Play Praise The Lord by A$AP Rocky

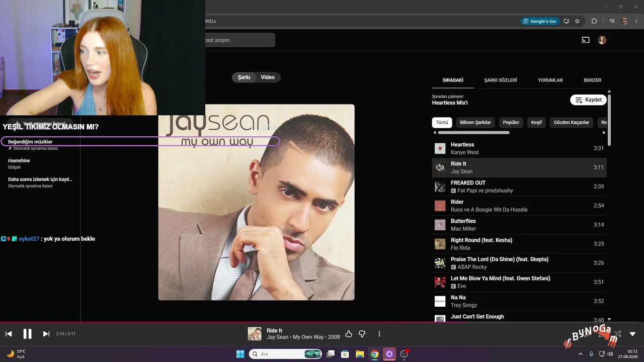(x=519, y=263)
